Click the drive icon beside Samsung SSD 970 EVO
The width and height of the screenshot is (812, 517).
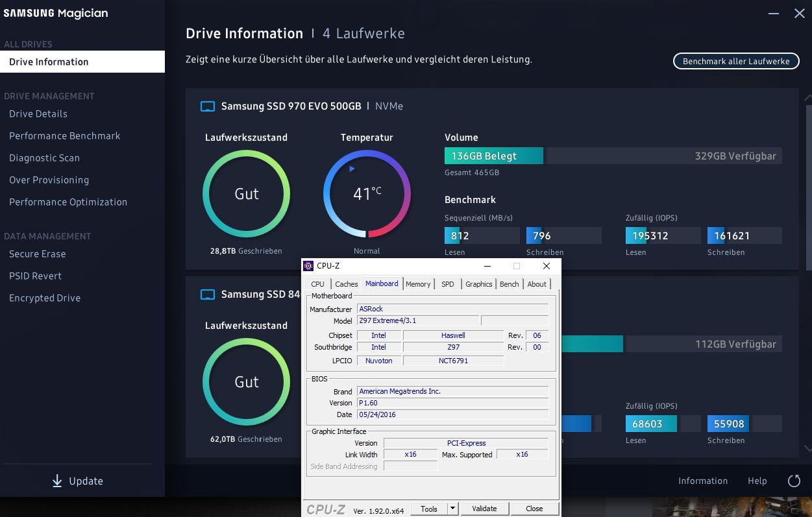point(207,106)
